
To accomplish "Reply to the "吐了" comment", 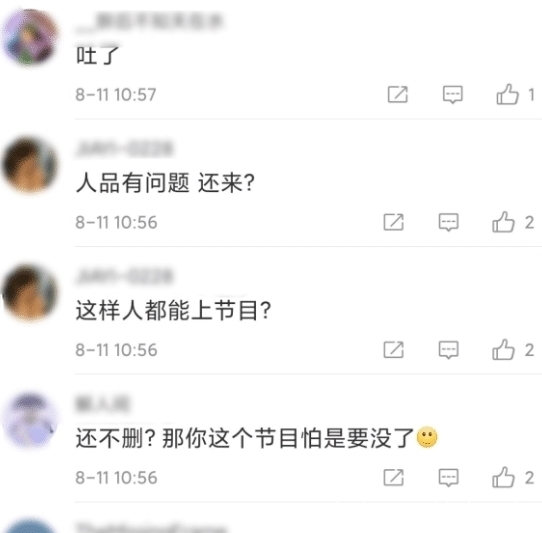I will [x=452, y=94].
